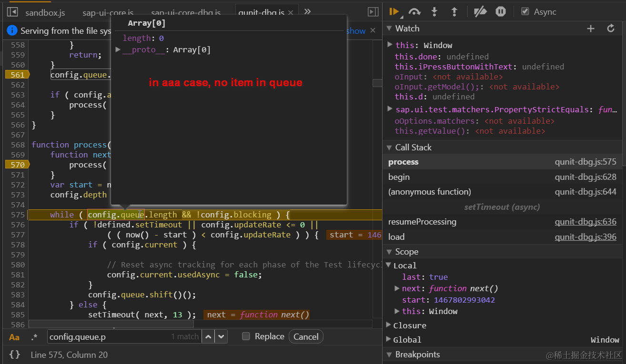The image size is (626, 364).
Task: Open qunit-dbg.js:636 link
Action: click(x=586, y=222)
